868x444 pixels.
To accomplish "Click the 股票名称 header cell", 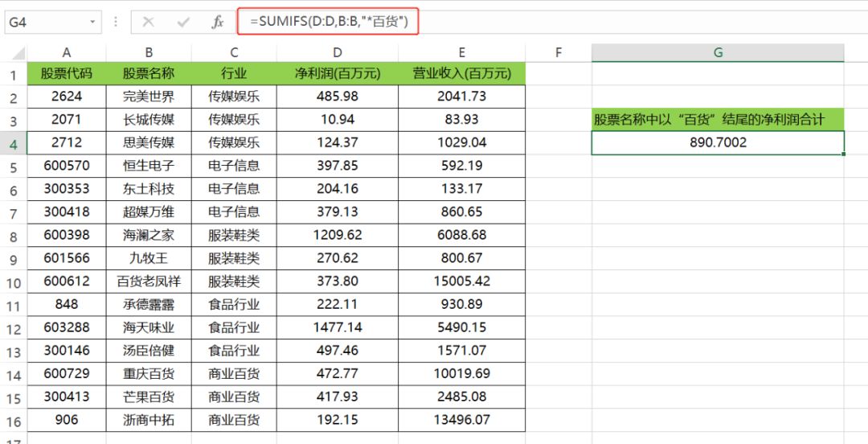I will click(x=149, y=74).
